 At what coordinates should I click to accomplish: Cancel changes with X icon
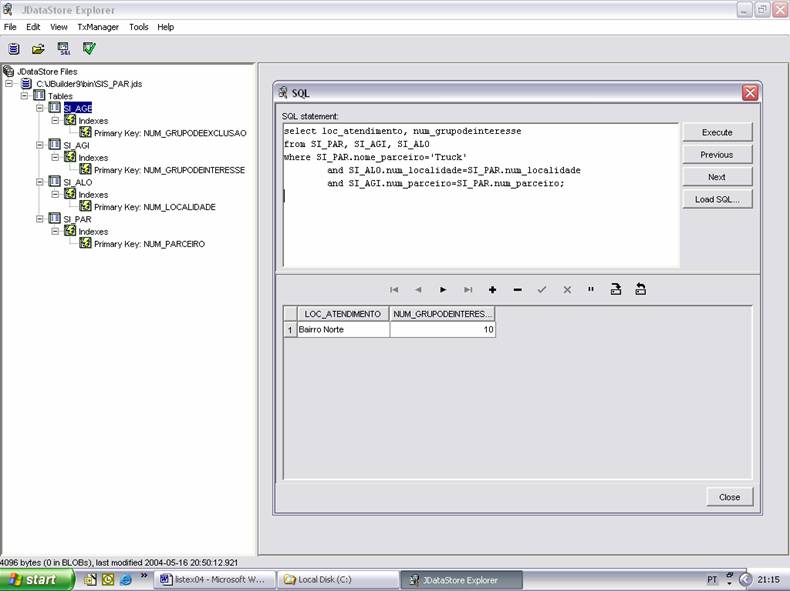pyautogui.click(x=567, y=290)
